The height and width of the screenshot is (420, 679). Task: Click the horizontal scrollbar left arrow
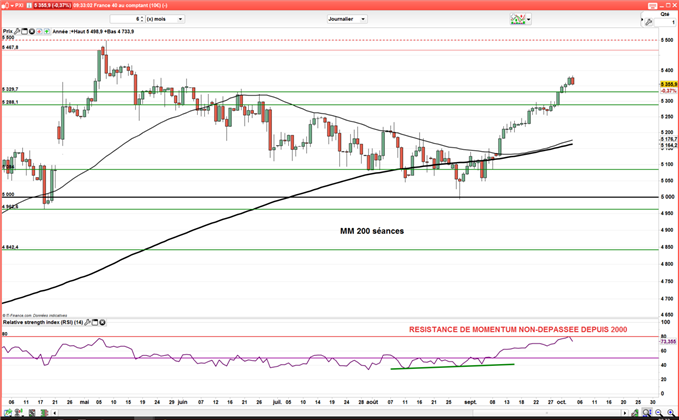point(55,413)
